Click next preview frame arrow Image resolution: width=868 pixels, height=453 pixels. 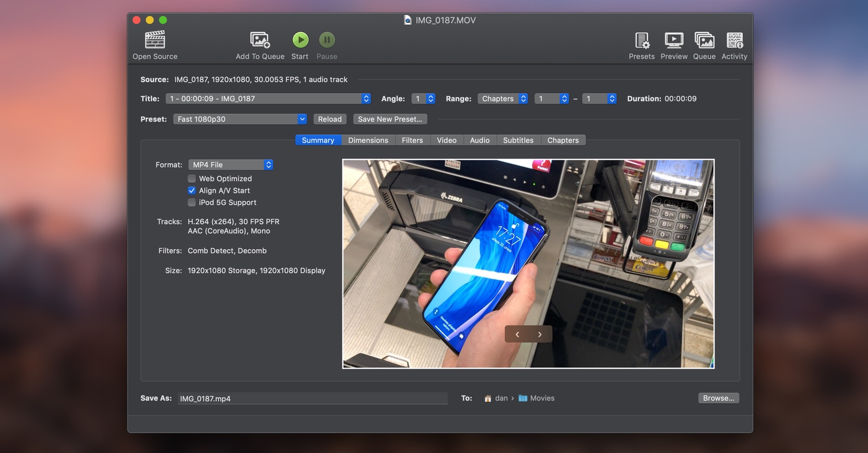pyautogui.click(x=540, y=334)
